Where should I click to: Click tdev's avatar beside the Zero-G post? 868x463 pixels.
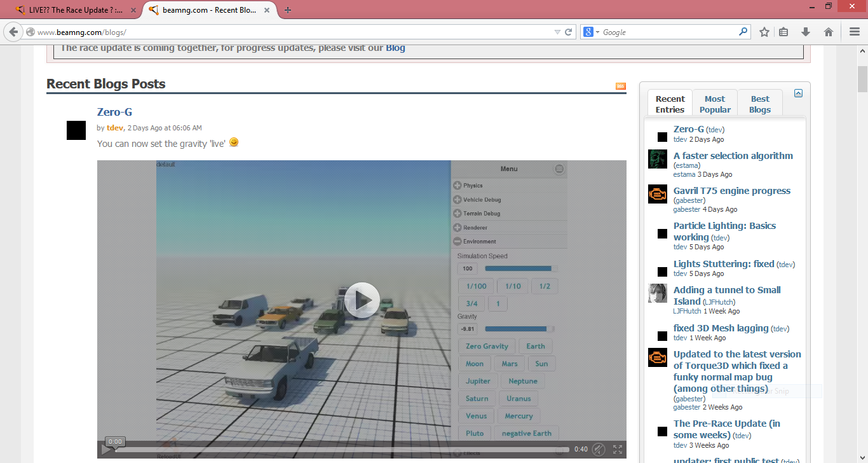click(76, 130)
